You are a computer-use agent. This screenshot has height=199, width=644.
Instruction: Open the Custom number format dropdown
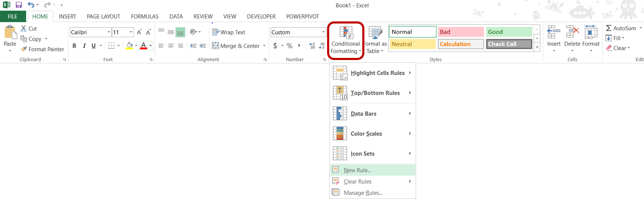click(x=323, y=32)
